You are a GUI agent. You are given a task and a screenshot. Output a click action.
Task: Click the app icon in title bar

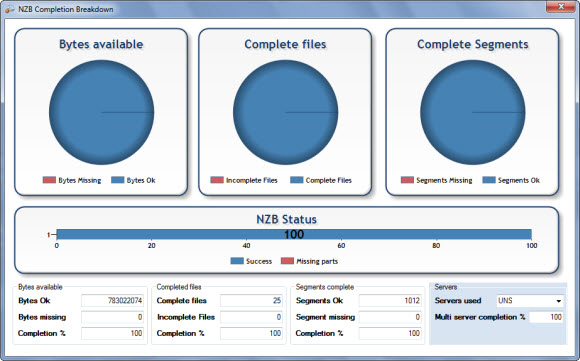[10, 9]
